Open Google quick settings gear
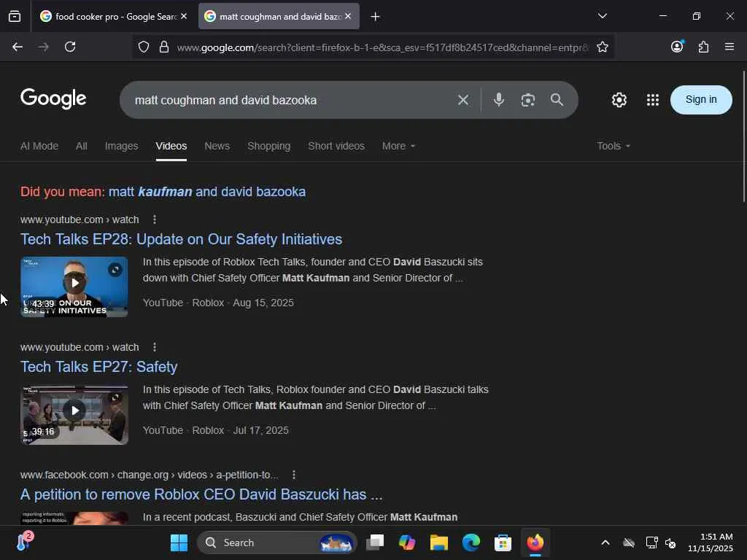This screenshot has height=560, width=747. tap(619, 100)
